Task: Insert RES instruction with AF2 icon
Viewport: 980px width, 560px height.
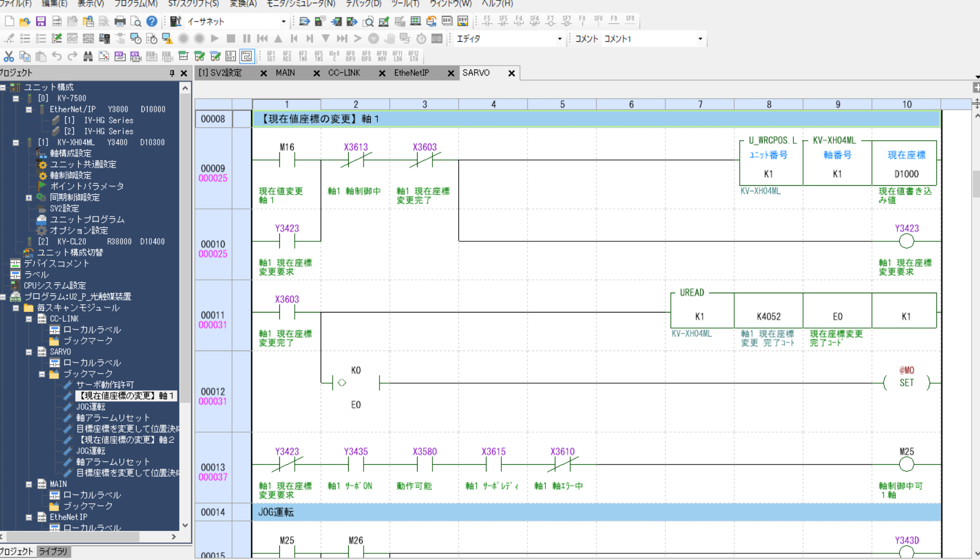Action: coord(287,56)
